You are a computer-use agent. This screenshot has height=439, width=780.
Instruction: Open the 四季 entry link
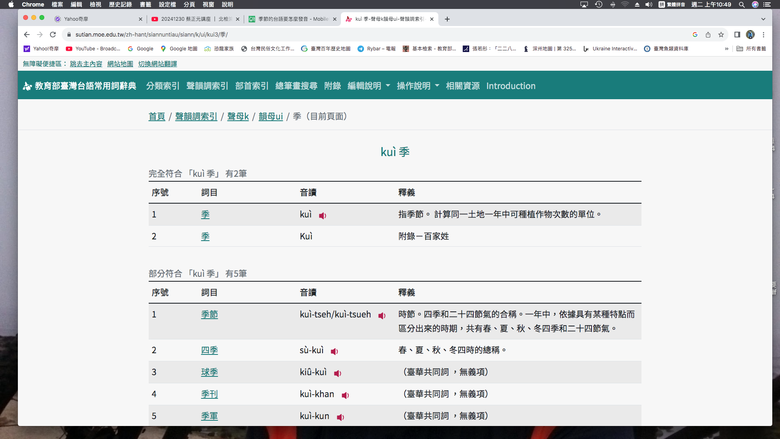point(209,350)
